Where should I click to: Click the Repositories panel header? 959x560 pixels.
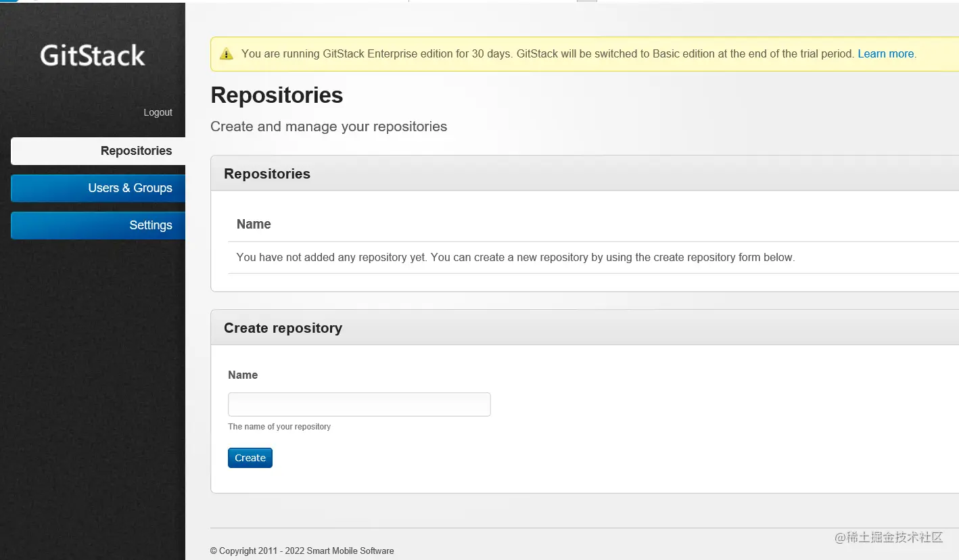(x=584, y=174)
